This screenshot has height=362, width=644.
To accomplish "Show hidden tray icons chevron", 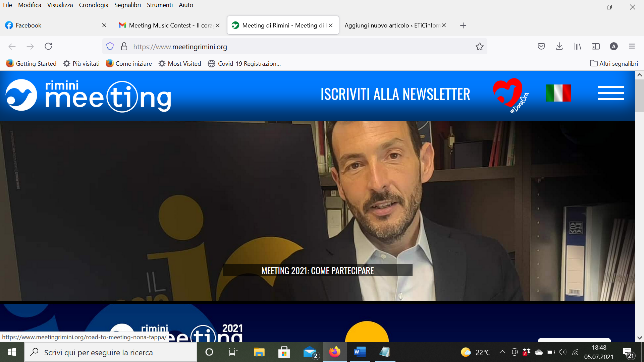I will coord(502,352).
